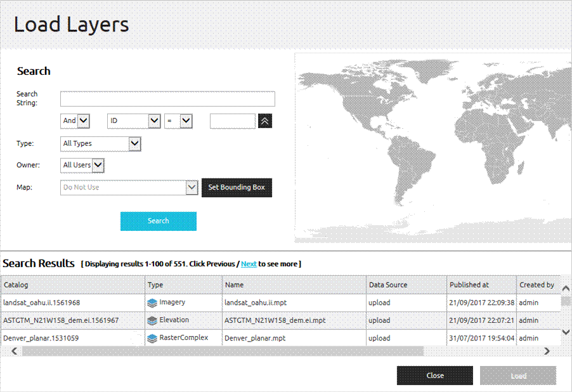Click the RasterComplex icon beside Denver_planar.mpt
Image resolution: width=572 pixels, height=392 pixels.
(151, 338)
